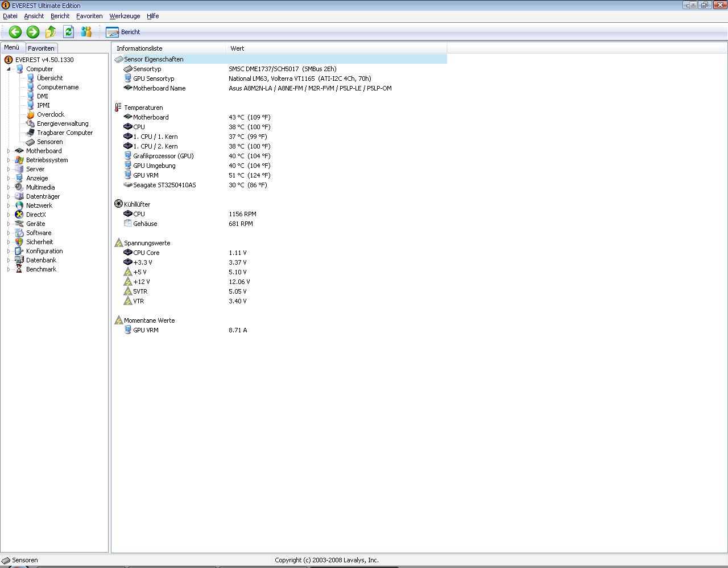Click the warning icon next to Momentane Werte
Screen dimensions: 728x568
click(x=118, y=320)
